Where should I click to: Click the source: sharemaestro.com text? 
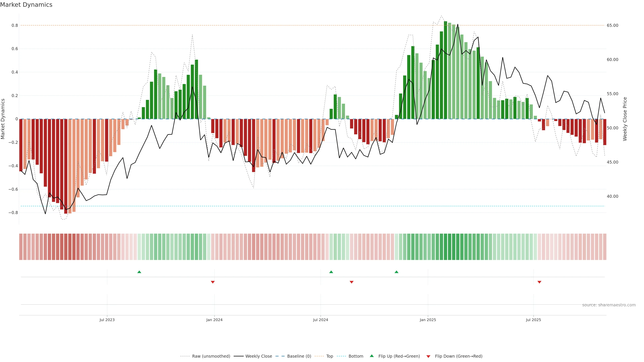(609, 305)
